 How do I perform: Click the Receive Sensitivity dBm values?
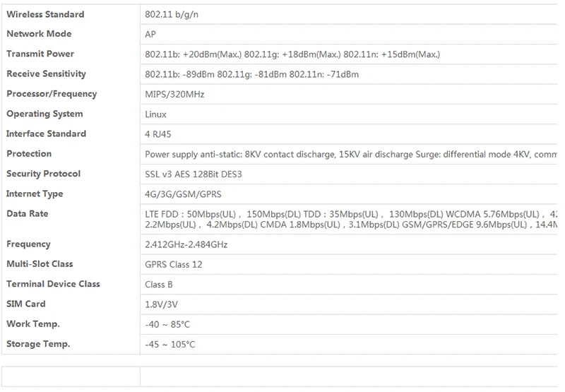(252, 74)
